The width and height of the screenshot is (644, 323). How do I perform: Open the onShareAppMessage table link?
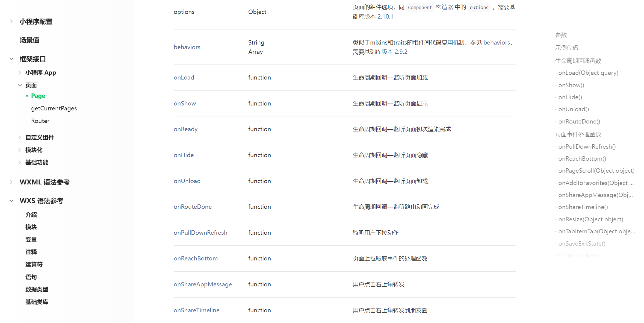click(202, 284)
